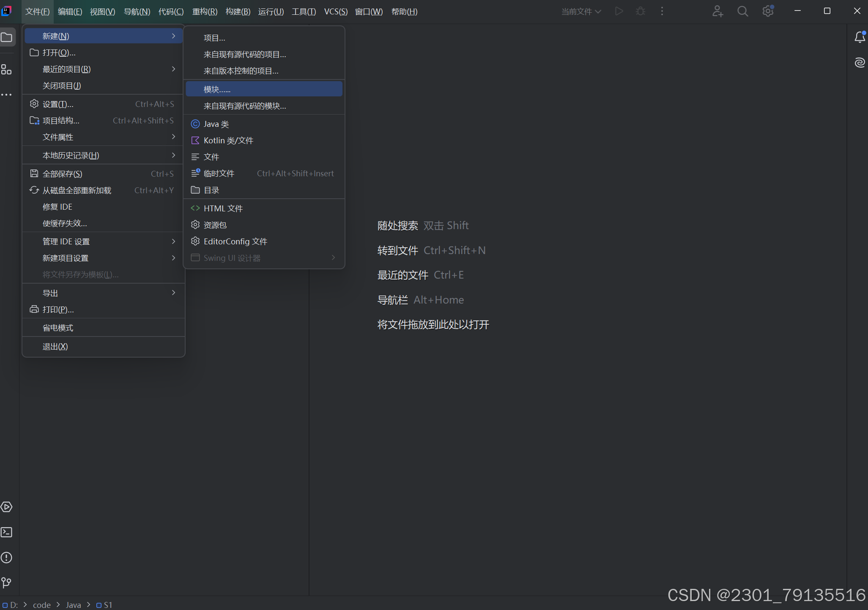
Task: Expand the 当前文件 run configuration dropdown
Action: [x=581, y=11]
